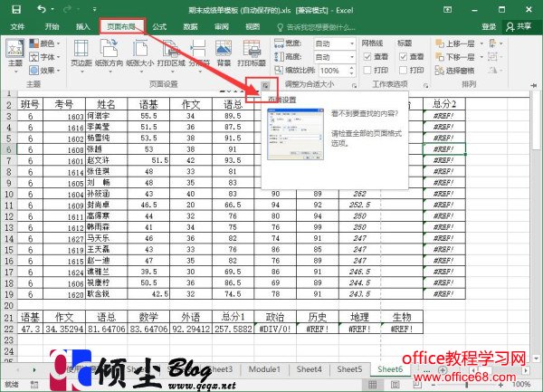Select the Sheet5 sheet tab
The height and width of the screenshot is (392, 543).
click(349, 369)
